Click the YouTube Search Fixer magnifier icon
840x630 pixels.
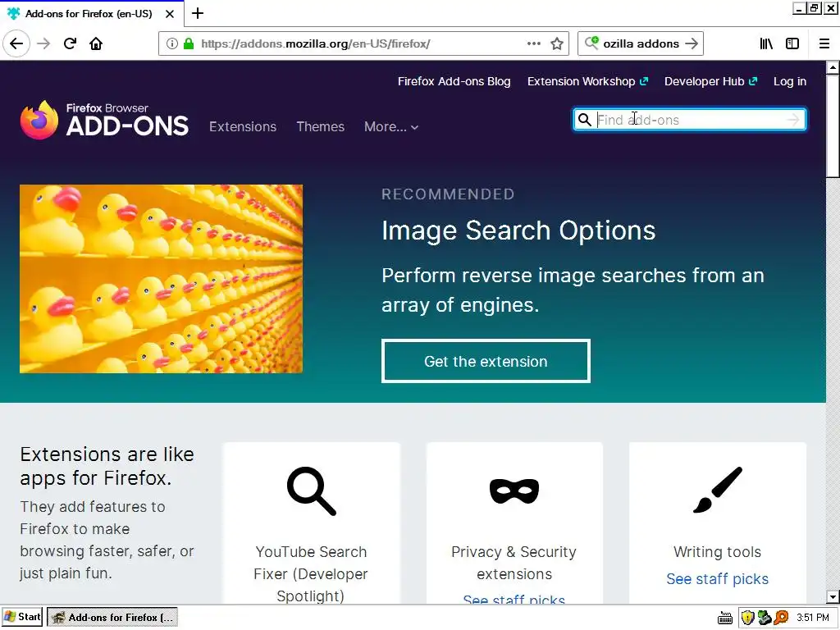[x=311, y=491]
